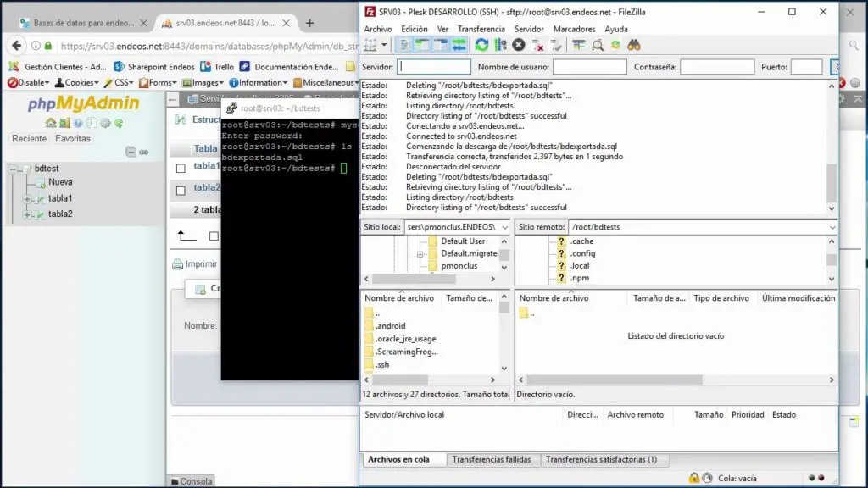Open Transferencia menu
Viewport: 868px width, 488px height.
[x=481, y=29]
